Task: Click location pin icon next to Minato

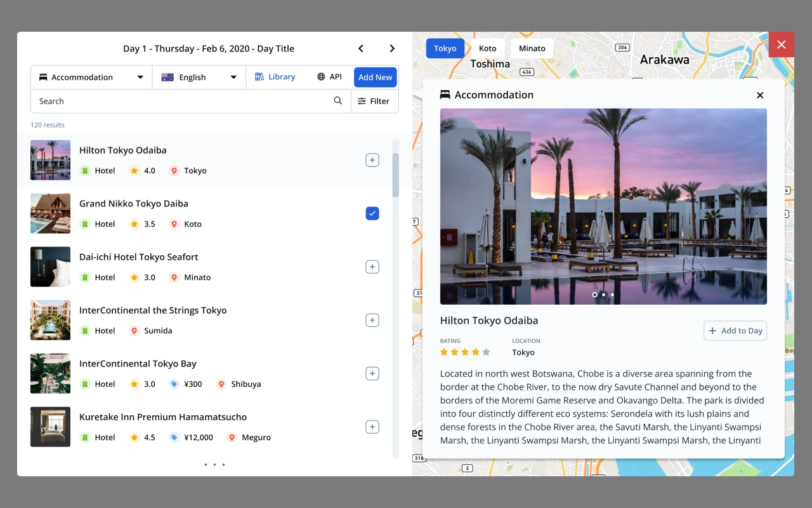Action: (174, 277)
